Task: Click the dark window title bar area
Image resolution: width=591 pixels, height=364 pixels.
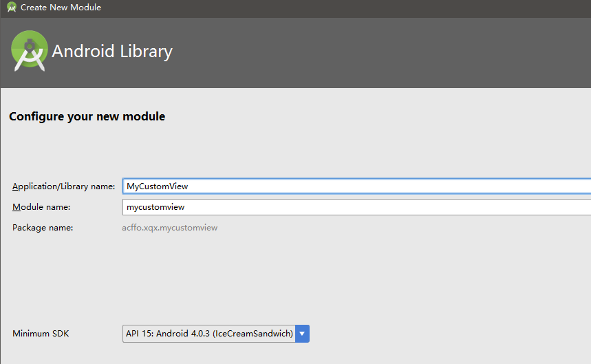Action: (x=339, y=8)
